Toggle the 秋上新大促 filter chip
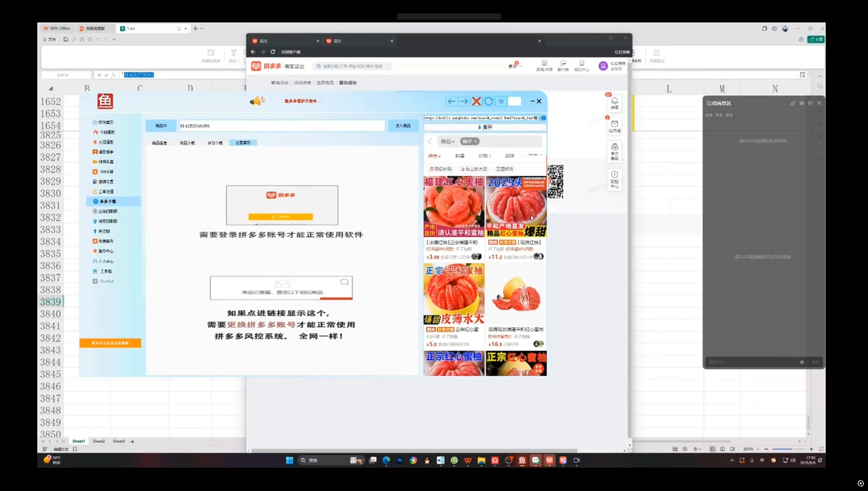 pyautogui.click(x=474, y=169)
